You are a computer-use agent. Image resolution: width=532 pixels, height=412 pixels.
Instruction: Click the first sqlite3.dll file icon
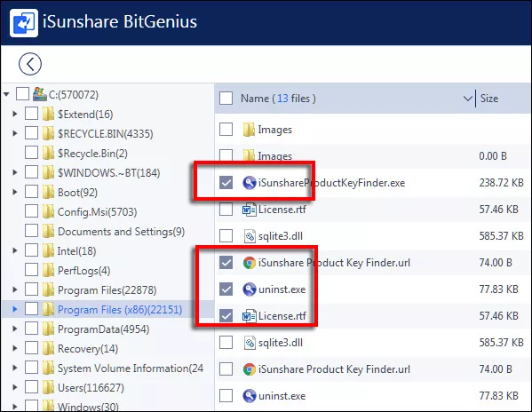point(250,236)
